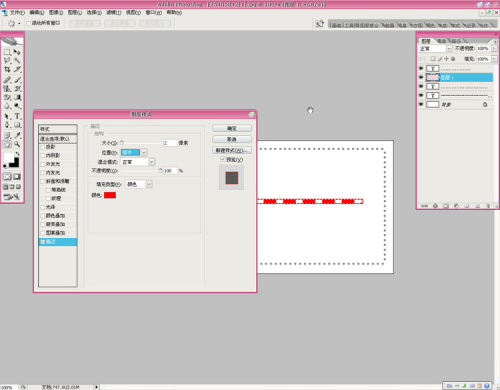Select the Crop tool

tap(7, 69)
